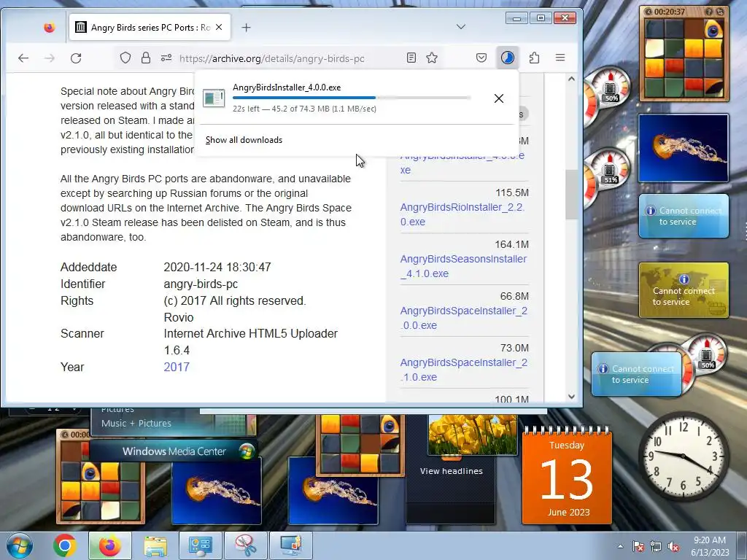Open Windows Explorer folder on taskbar
Image resolution: width=747 pixels, height=560 pixels.
click(156, 545)
